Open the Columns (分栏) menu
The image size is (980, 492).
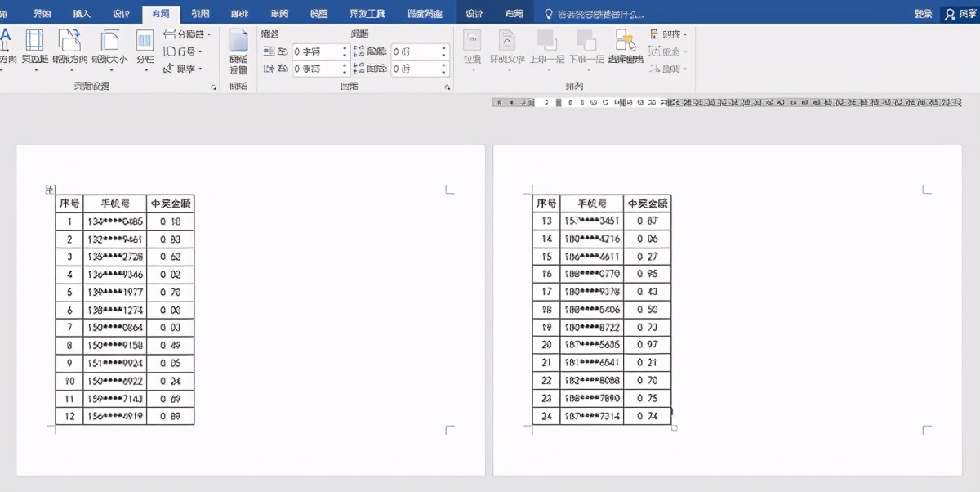click(145, 49)
